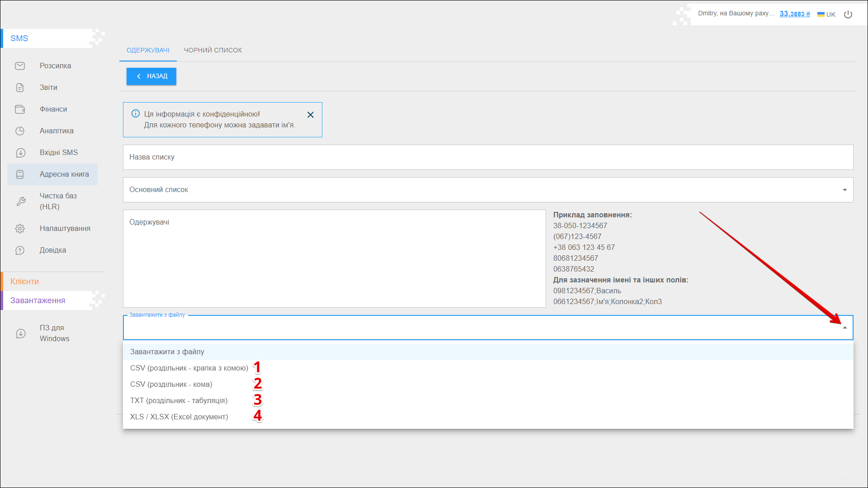Image resolution: width=868 pixels, height=488 pixels.
Task: Switch to Чорний список tab
Action: [212, 50]
